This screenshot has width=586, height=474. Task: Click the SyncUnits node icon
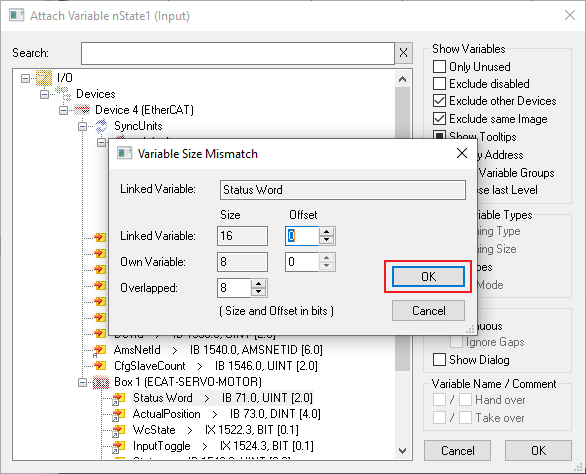(x=101, y=126)
